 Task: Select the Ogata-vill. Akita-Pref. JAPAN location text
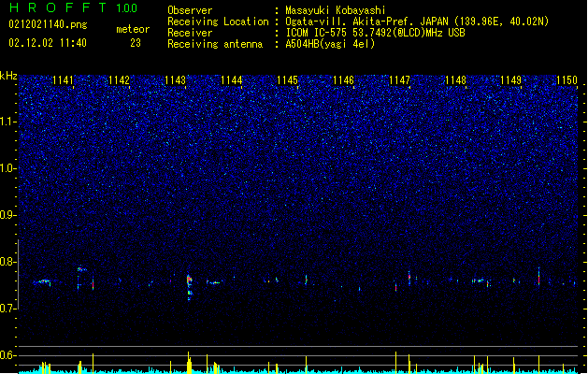click(417, 22)
